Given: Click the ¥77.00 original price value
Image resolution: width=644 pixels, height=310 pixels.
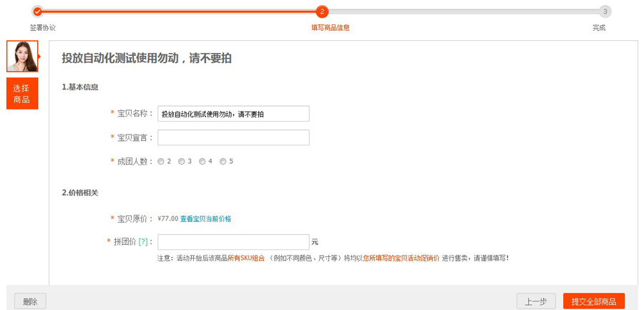Looking at the screenshot, I should tap(168, 219).
